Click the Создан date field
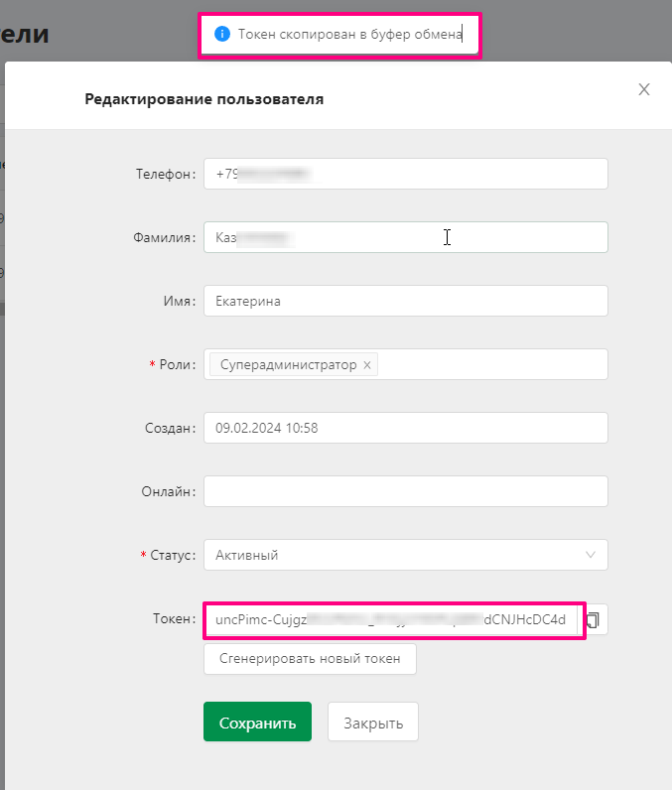 (406, 428)
